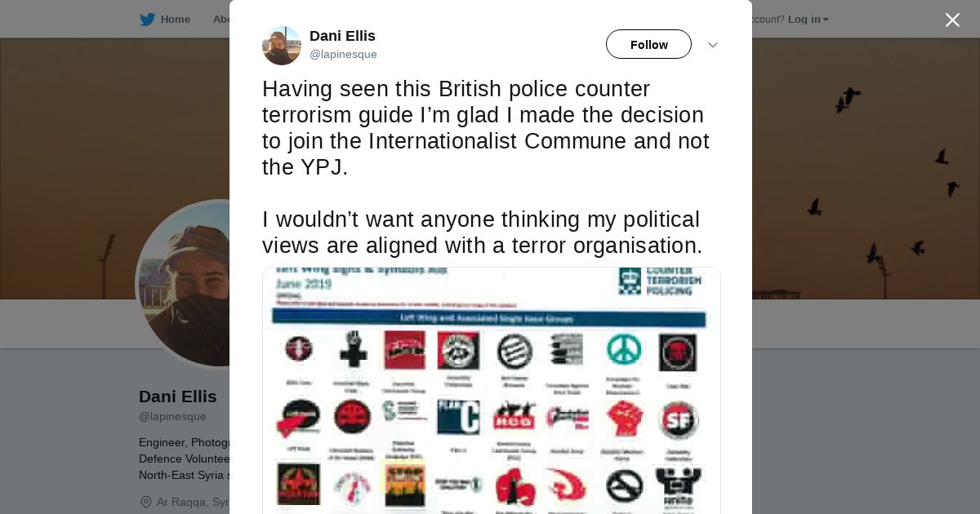Image resolution: width=980 pixels, height=514 pixels.
Task: Click the Twitter bird Home icon
Action: click(147, 20)
